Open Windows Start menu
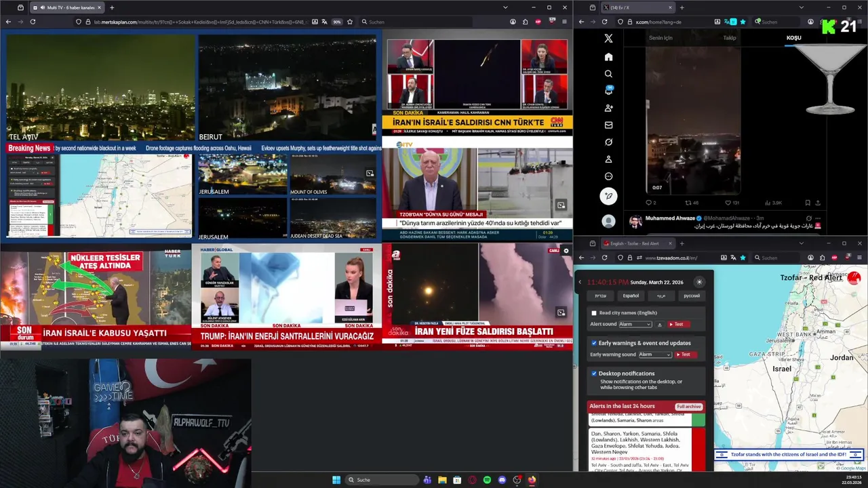The height and width of the screenshot is (488, 868). 336,480
